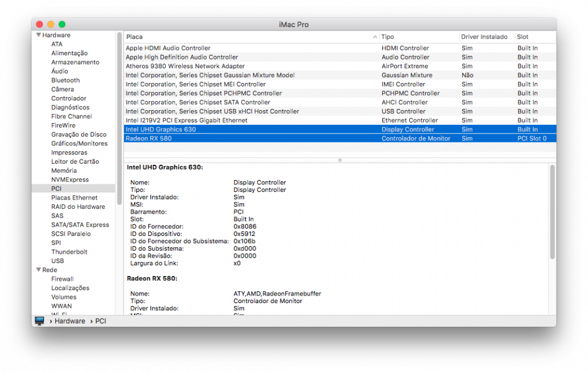The width and height of the screenshot is (588, 372).
Task: Select Intel I219V2 PCI Express Gigabit Ethernet row
Action: [x=340, y=120]
